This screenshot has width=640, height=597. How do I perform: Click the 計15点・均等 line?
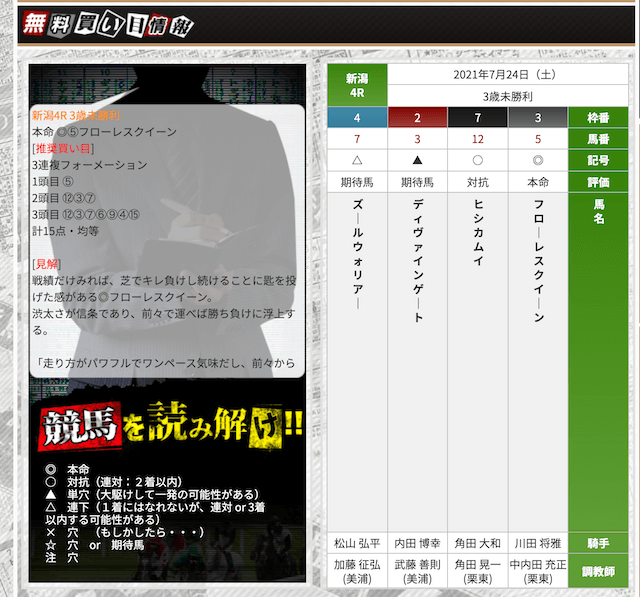point(65,231)
